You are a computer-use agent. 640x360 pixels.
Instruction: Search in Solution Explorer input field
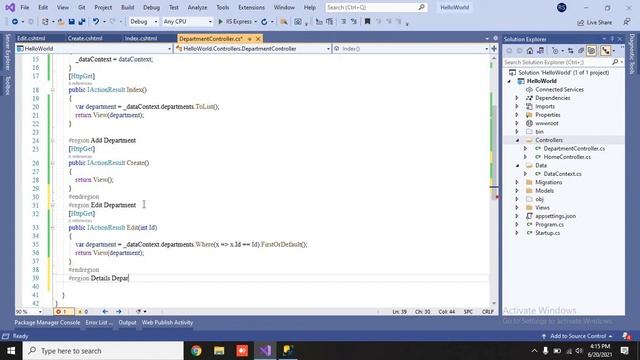pos(557,62)
